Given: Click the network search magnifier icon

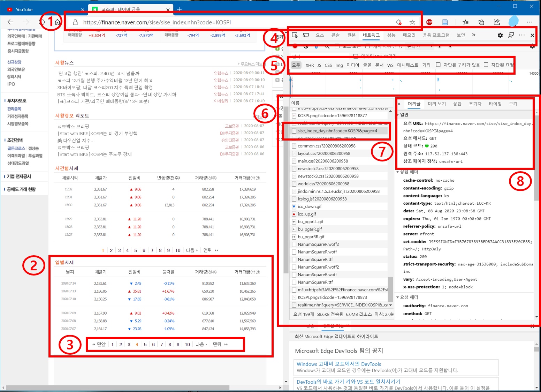Looking at the screenshot, I should [327, 46].
